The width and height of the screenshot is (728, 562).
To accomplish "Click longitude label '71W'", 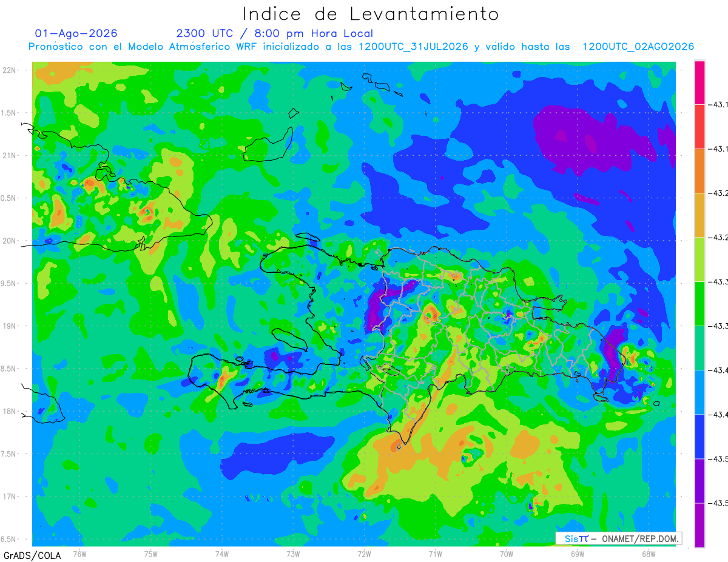I will [435, 554].
